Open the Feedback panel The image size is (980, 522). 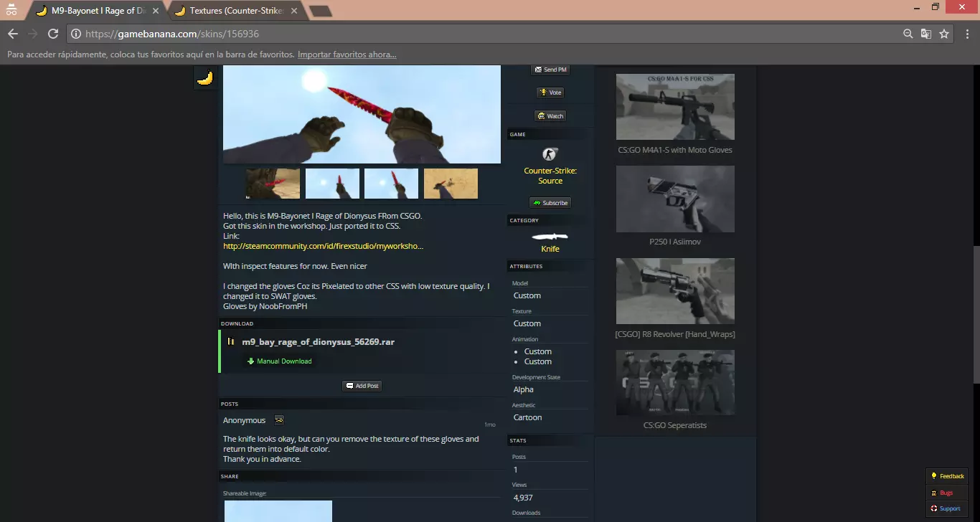click(947, 476)
